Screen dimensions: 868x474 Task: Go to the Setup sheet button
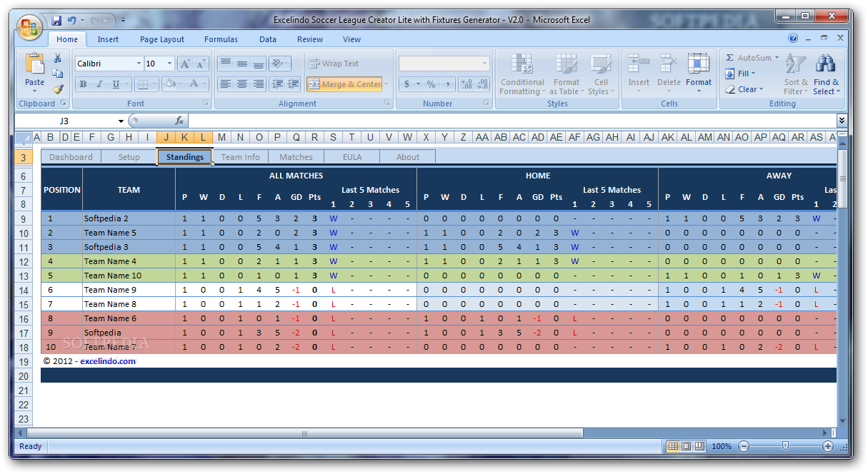click(x=129, y=157)
